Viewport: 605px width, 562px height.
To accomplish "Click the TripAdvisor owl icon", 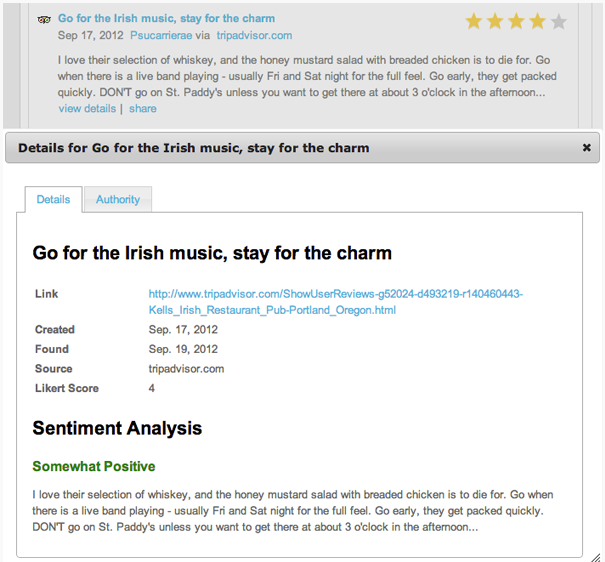I will pos(43,19).
